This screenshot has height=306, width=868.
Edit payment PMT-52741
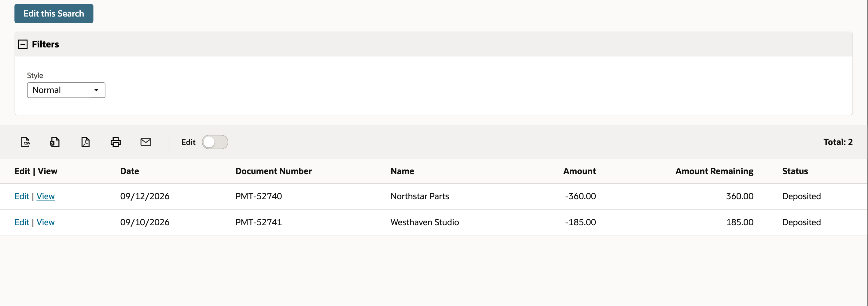coord(22,222)
